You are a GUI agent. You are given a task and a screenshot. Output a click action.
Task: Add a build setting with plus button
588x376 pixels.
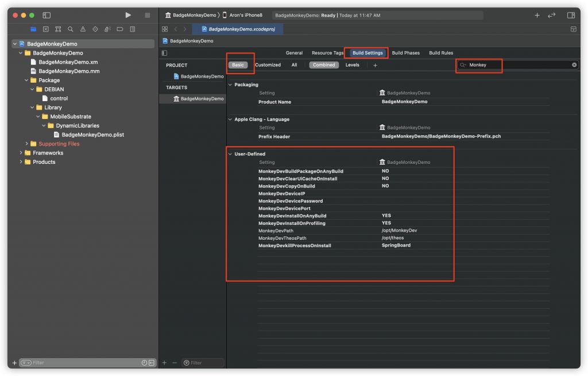(x=375, y=66)
